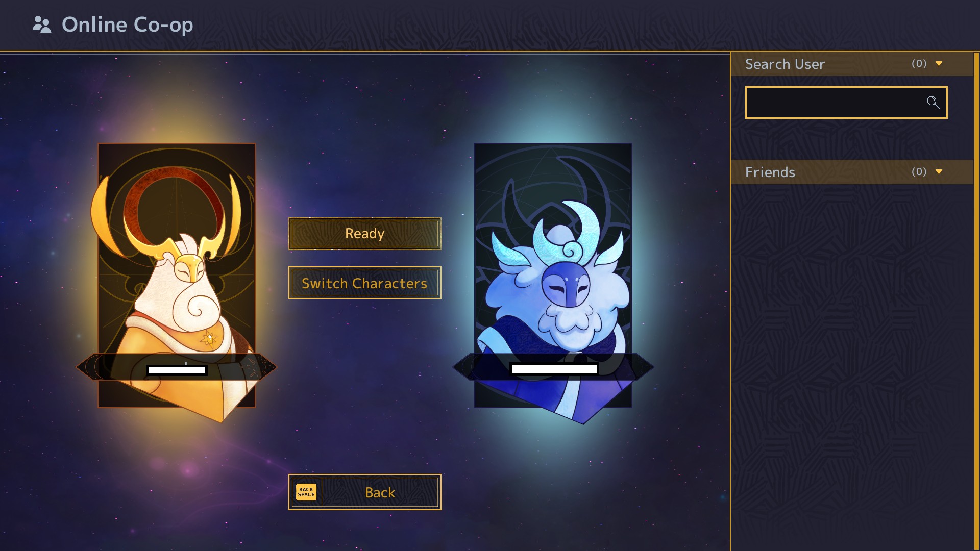Click the Online Co-op title text
Screen dimensions: 980x551
[x=127, y=24]
